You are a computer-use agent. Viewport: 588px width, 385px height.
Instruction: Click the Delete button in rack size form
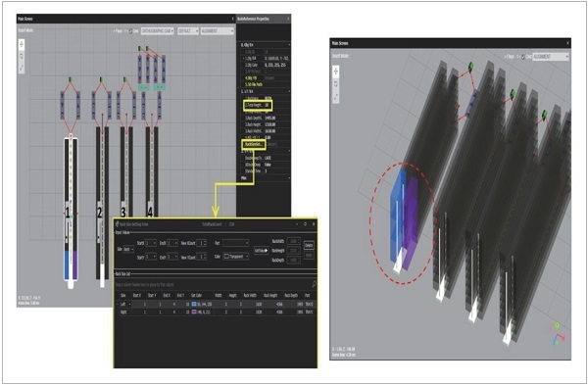tap(309, 246)
